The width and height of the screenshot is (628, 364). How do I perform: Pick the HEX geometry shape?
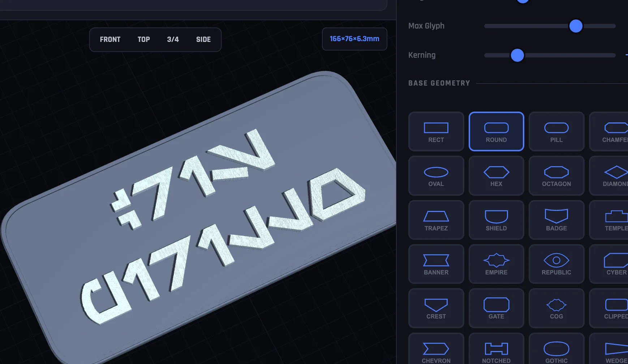(496, 175)
